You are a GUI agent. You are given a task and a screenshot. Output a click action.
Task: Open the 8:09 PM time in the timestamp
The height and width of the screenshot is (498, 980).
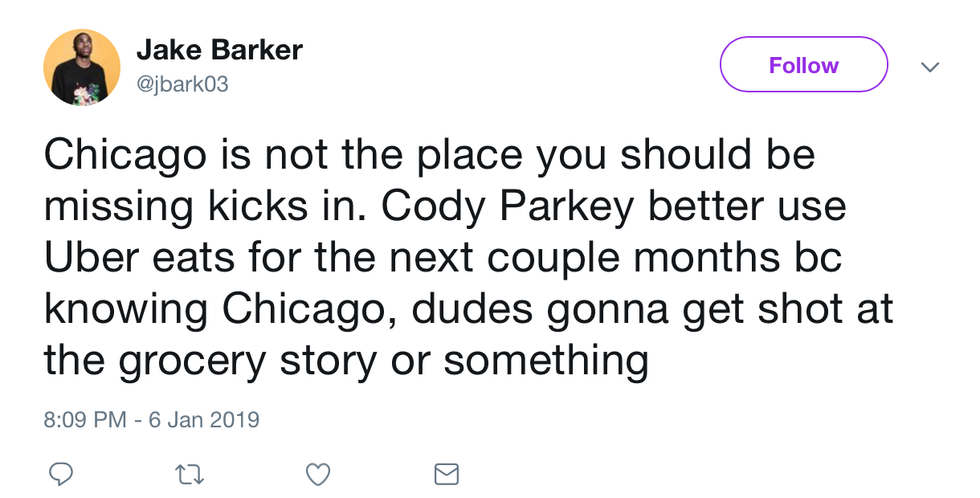(x=83, y=418)
